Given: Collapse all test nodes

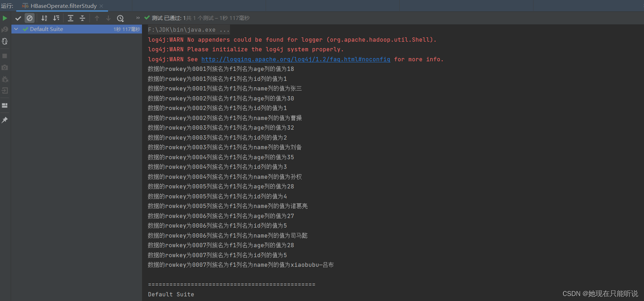Looking at the screenshot, I should (82, 18).
